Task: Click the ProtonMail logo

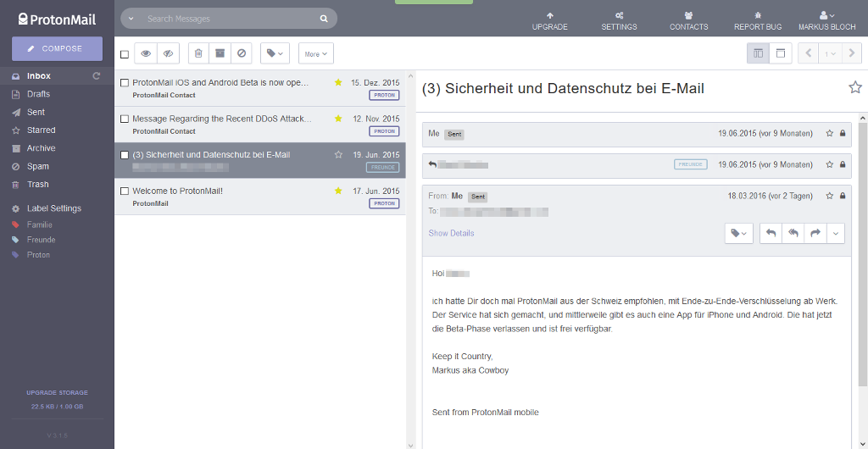Action: click(x=57, y=19)
